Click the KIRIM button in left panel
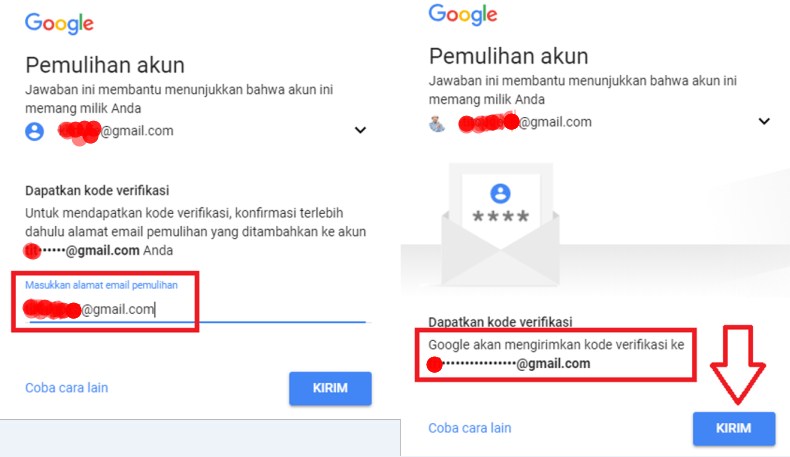This screenshot has height=457, width=790. [330, 388]
